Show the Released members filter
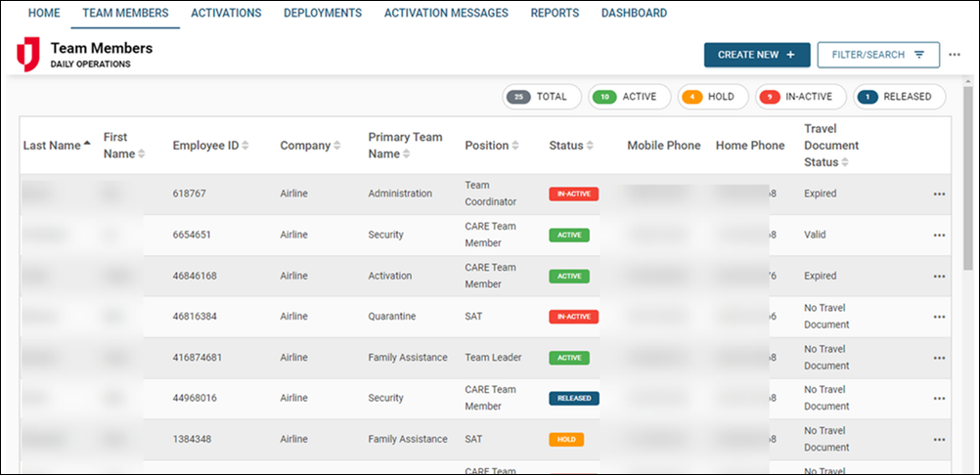980x475 pixels. tap(899, 97)
